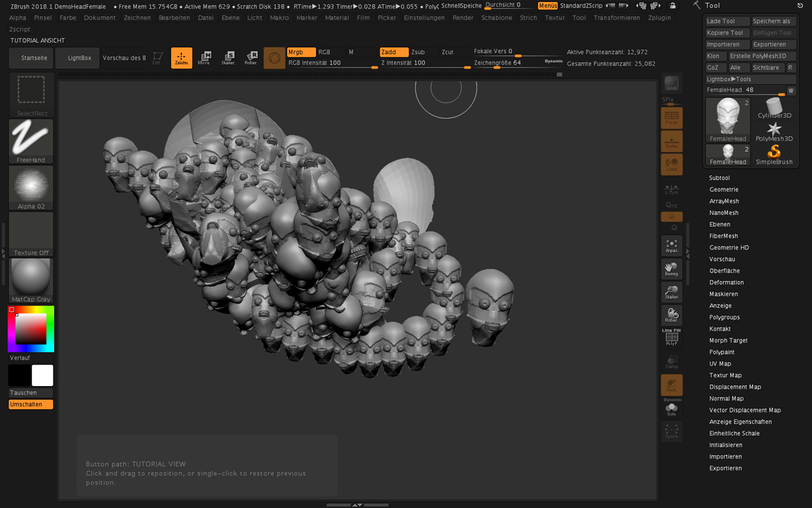Pick a color in the color picker square

pos(31,329)
